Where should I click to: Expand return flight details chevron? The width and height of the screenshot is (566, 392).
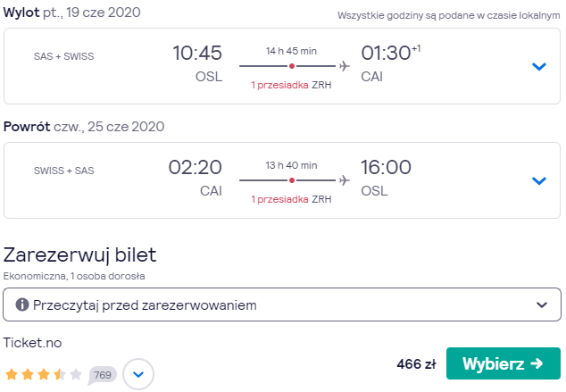pyautogui.click(x=539, y=180)
